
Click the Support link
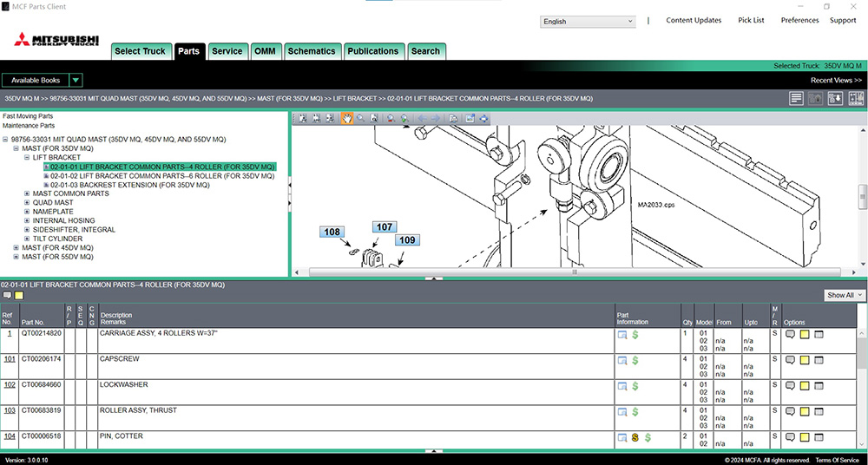point(843,20)
